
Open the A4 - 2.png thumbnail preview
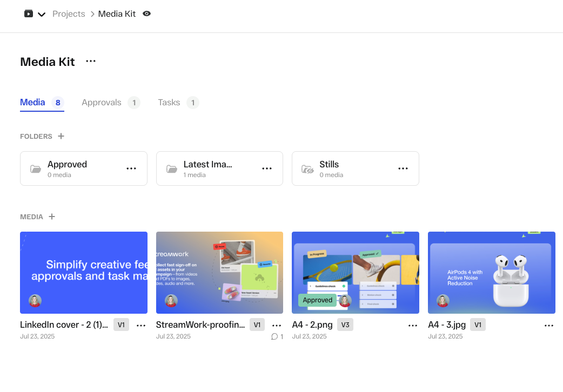(355, 273)
